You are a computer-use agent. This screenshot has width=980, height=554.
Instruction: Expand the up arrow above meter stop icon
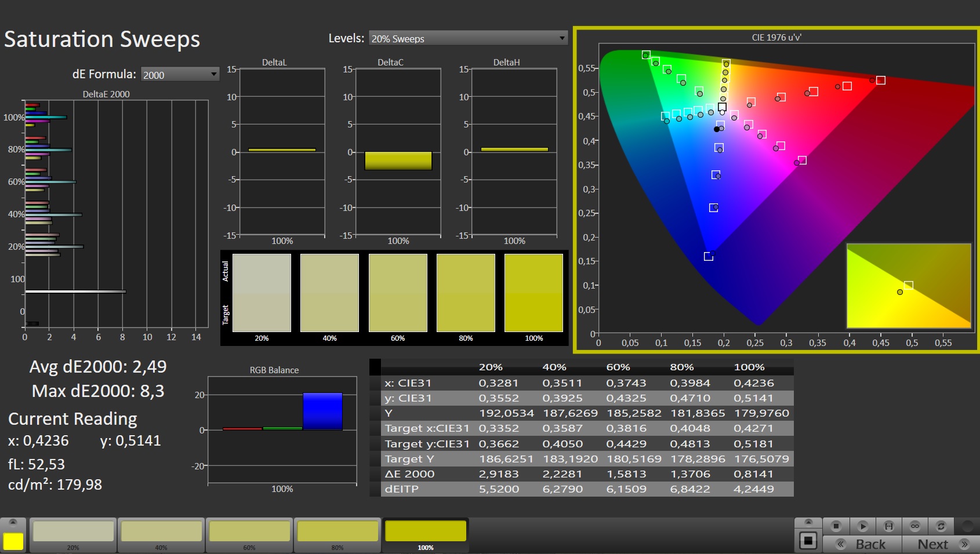pyautogui.click(x=808, y=522)
